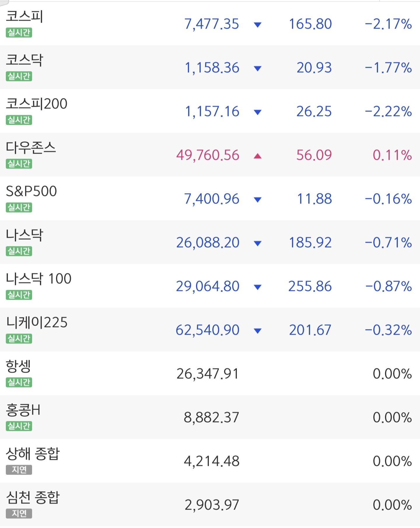Open 나스닥 index details
The image size is (420, 528).
(210, 242)
